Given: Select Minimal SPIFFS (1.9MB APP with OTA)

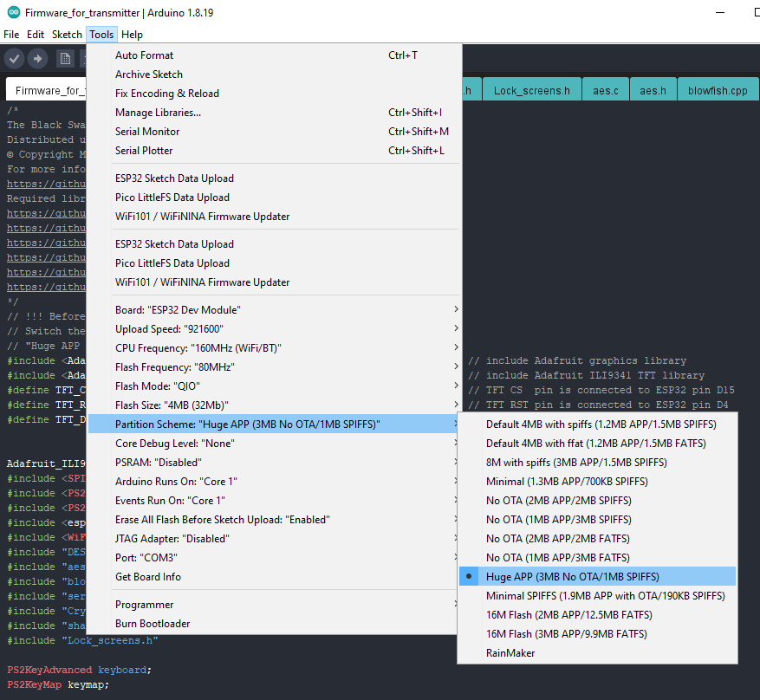Looking at the screenshot, I should 597,596.
